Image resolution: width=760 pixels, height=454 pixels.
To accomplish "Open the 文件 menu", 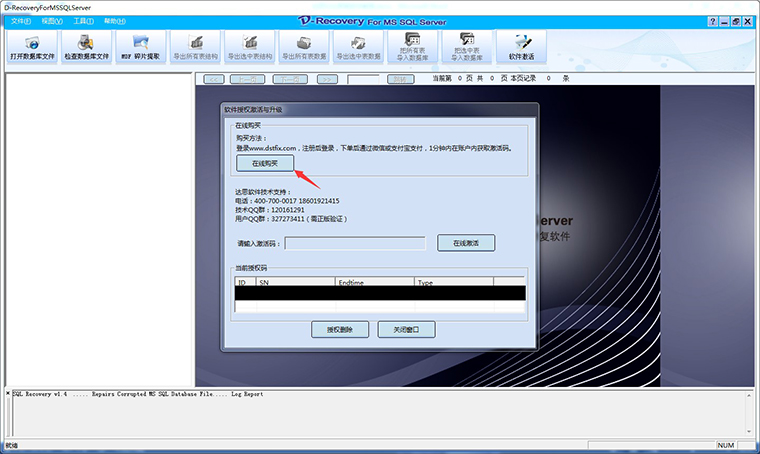I will click(21, 21).
